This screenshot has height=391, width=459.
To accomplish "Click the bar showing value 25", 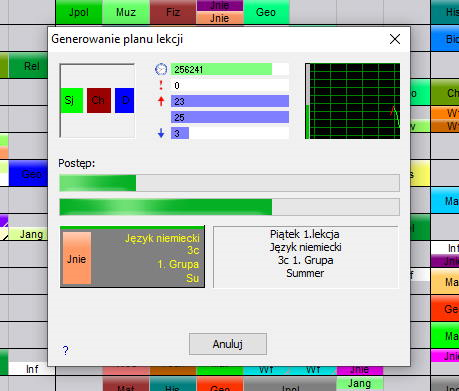I will [x=230, y=117].
